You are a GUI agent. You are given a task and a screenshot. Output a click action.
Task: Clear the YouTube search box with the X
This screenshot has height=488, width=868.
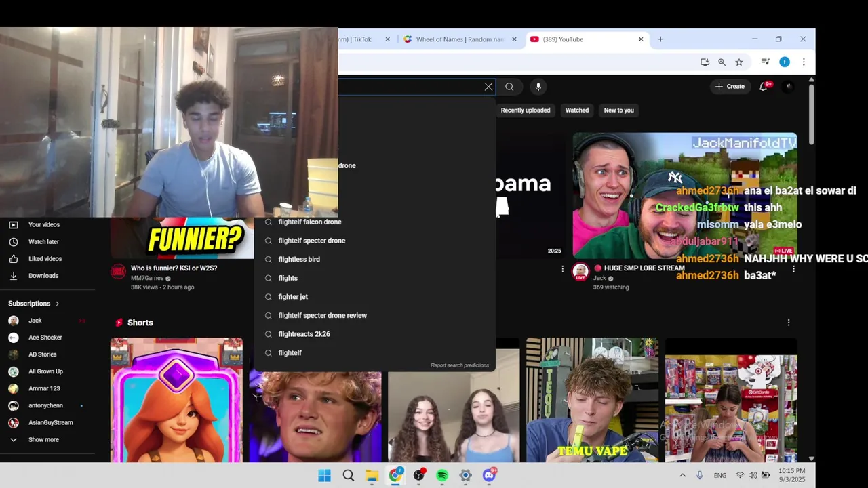488,87
